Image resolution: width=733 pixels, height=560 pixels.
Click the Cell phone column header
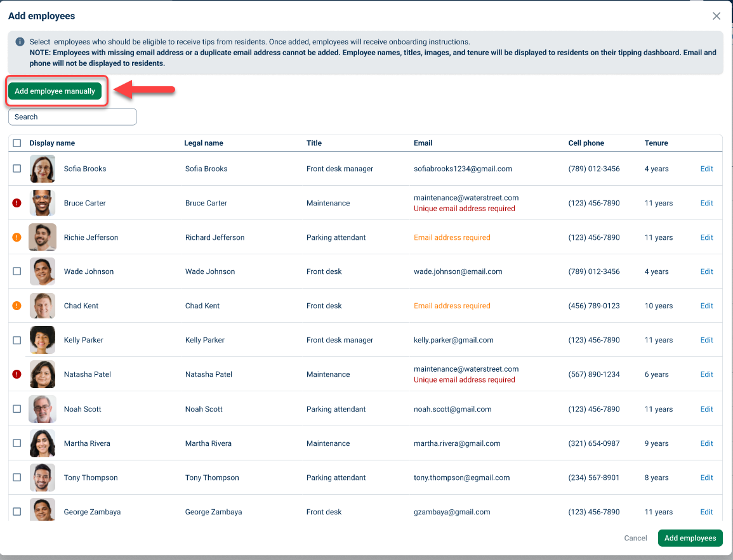click(586, 143)
